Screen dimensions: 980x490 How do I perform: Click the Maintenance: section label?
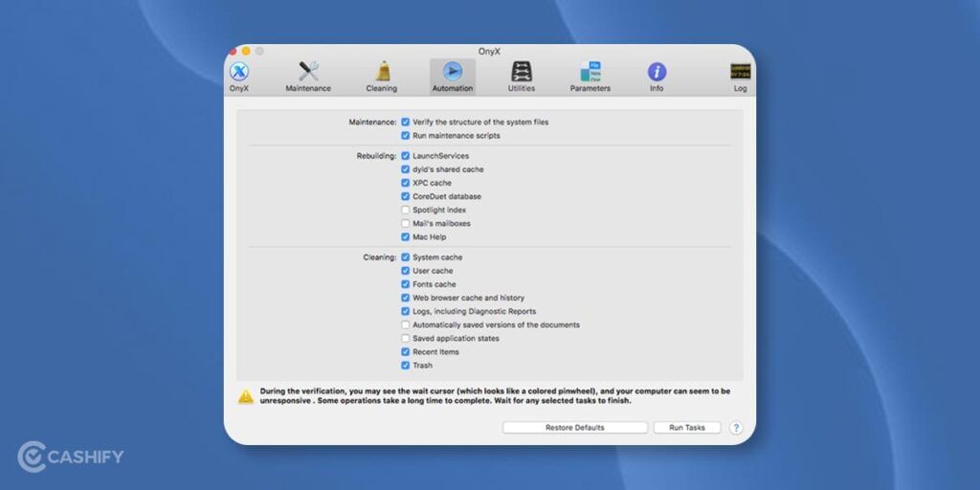372,122
